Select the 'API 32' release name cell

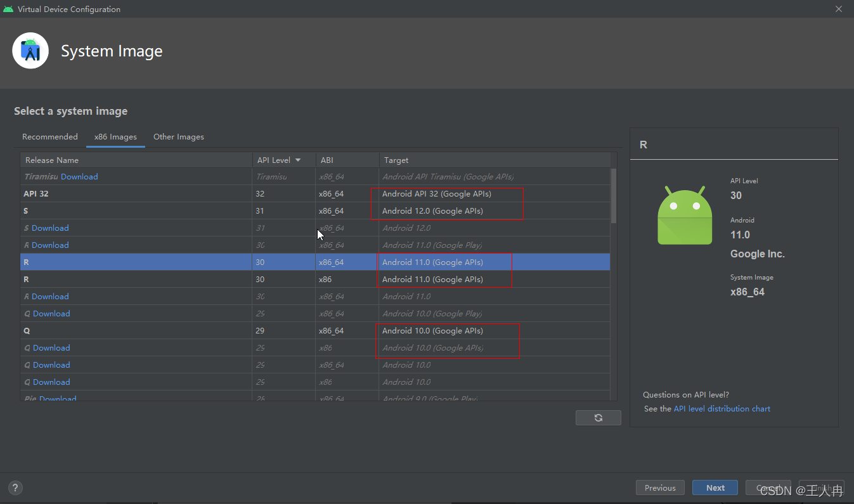pos(136,194)
